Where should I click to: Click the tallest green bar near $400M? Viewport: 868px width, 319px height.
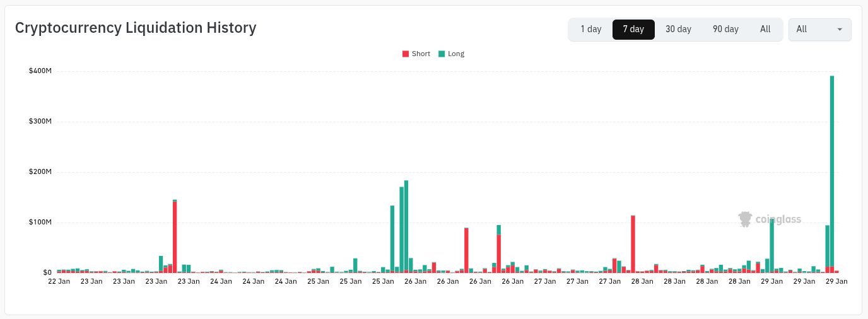click(x=832, y=170)
